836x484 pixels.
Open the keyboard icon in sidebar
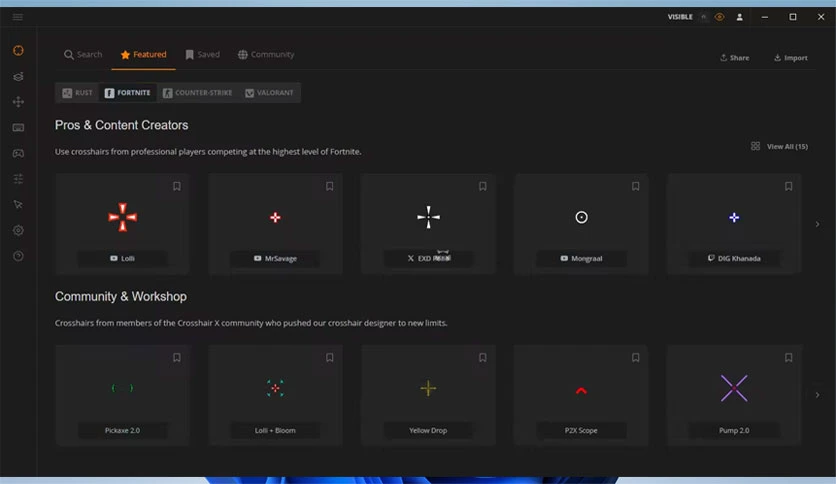pyautogui.click(x=18, y=127)
